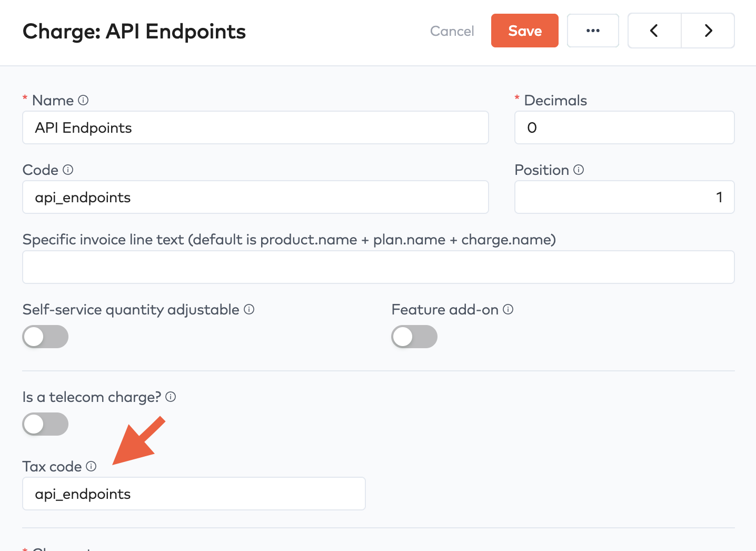Go to the next charge arrow
The image size is (756, 551).
pyautogui.click(x=708, y=31)
